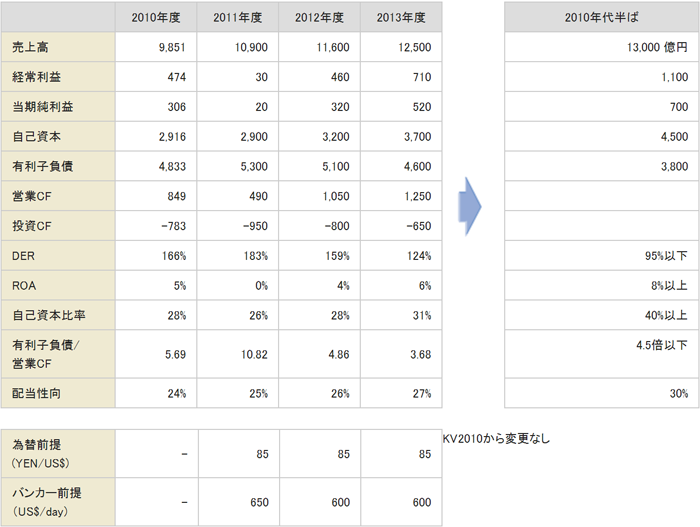Click the 710 ordinary income value
The width and height of the screenshot is (700, 527).
pyautogui.click(x=422, y=77)
